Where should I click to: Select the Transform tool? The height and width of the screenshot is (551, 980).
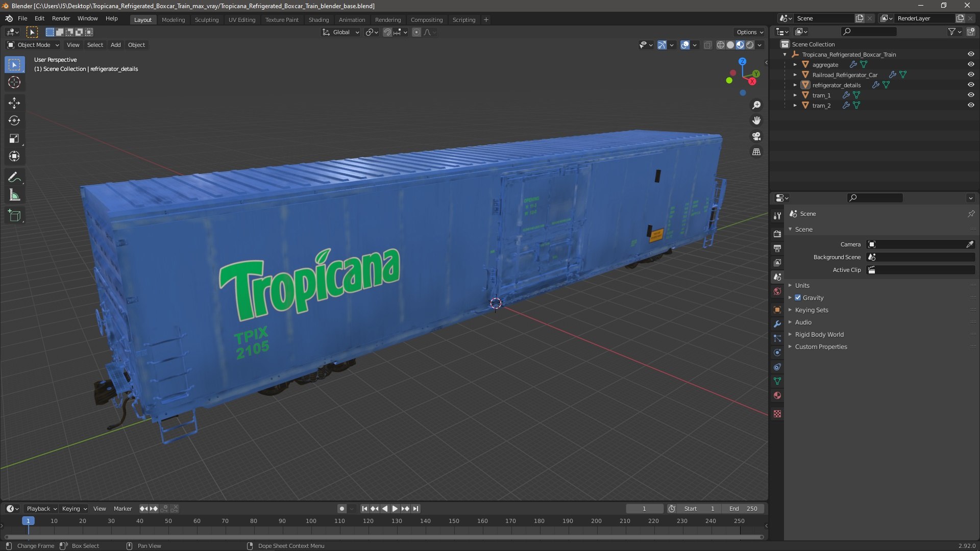[14, 157]
